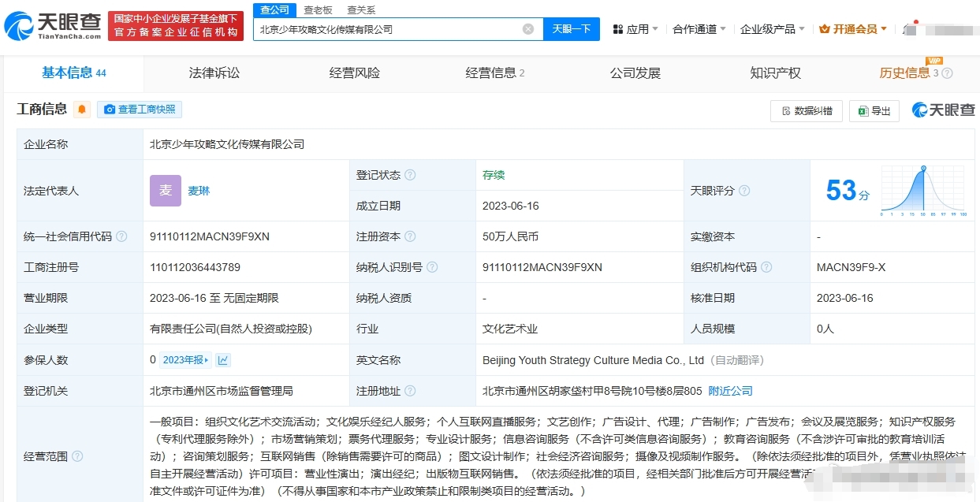Click the help icon next to 注册地址

click(410, 391)
